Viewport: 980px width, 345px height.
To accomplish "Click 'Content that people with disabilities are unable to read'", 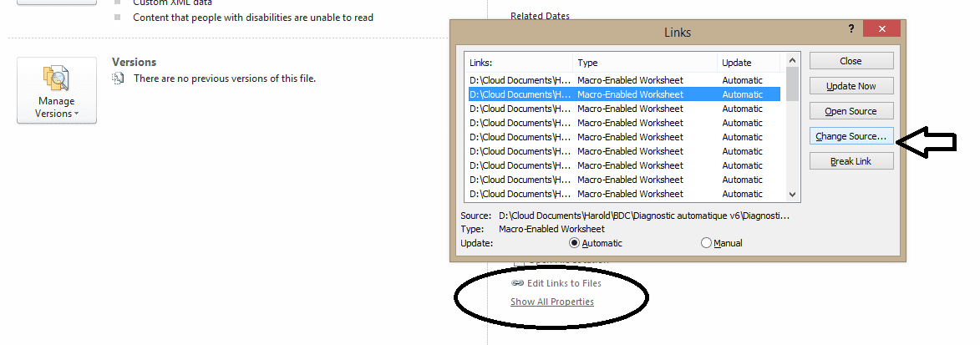I will [x=253, y=18].
